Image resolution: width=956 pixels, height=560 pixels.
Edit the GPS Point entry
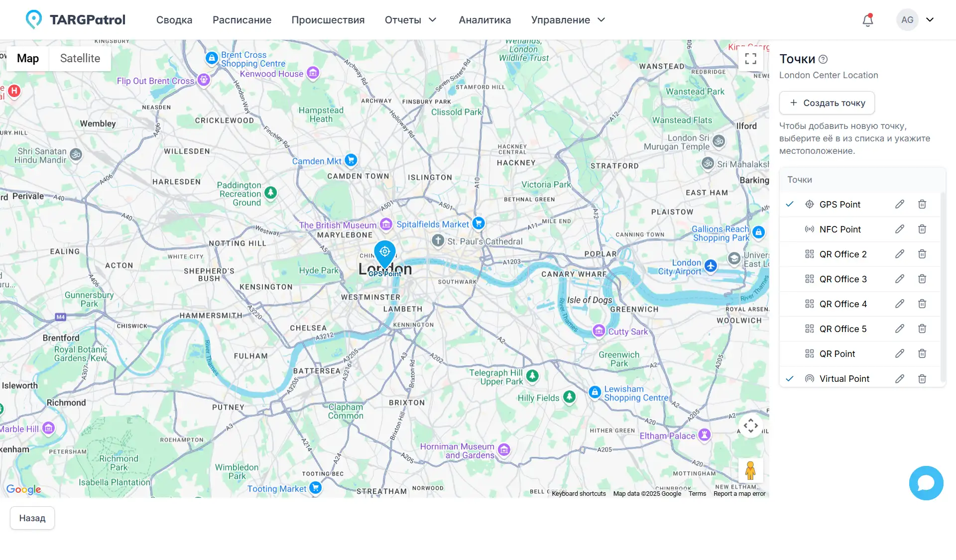click(899, 205)
